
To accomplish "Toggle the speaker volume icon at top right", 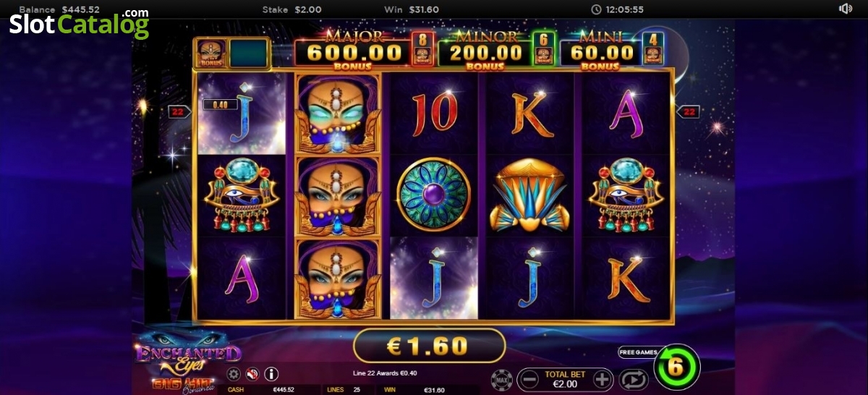I will tap(845, 9).
